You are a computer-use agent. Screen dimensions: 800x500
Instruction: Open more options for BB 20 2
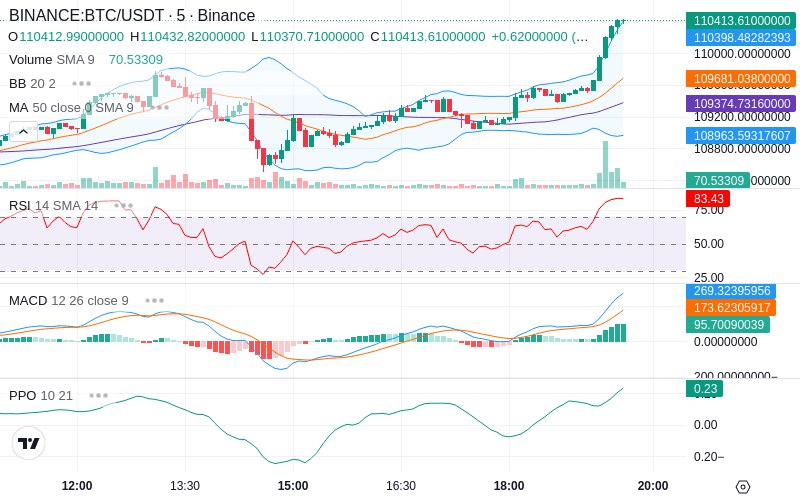point(82,83)
